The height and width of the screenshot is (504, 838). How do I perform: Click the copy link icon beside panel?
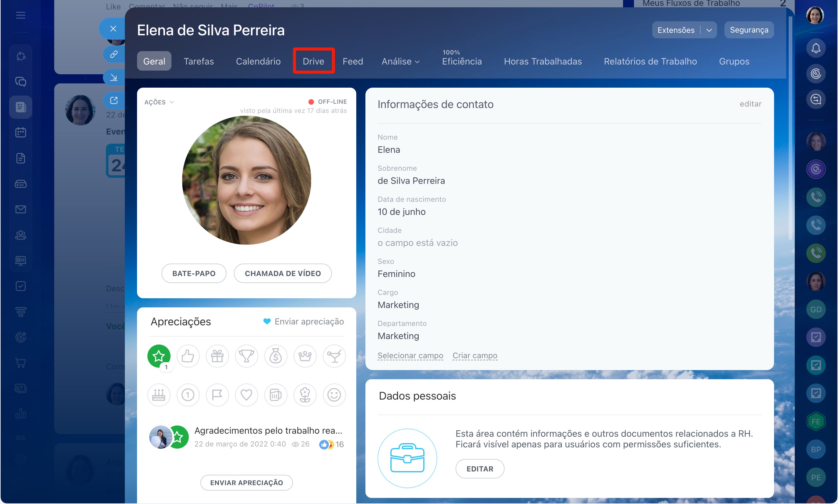point(114,54)
